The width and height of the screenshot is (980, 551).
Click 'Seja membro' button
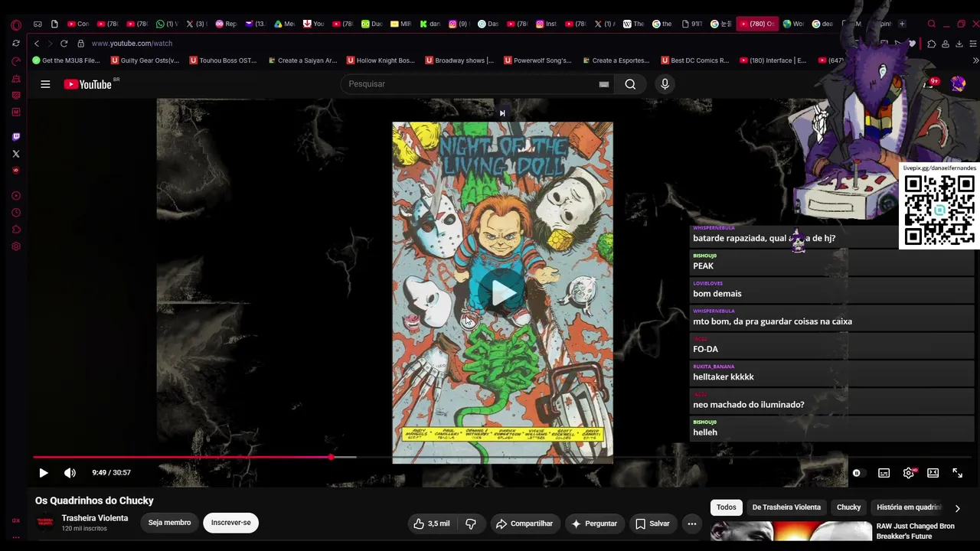(169, 523)
